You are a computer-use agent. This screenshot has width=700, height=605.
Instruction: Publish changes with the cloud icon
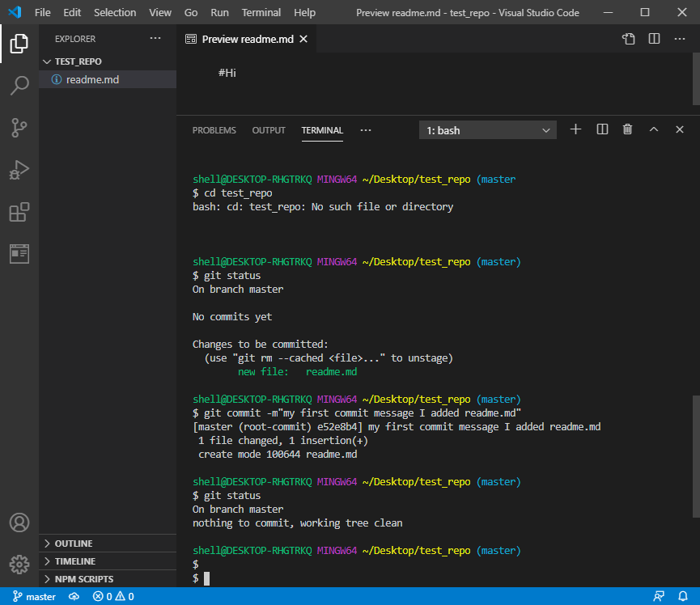tap(74, 597)
